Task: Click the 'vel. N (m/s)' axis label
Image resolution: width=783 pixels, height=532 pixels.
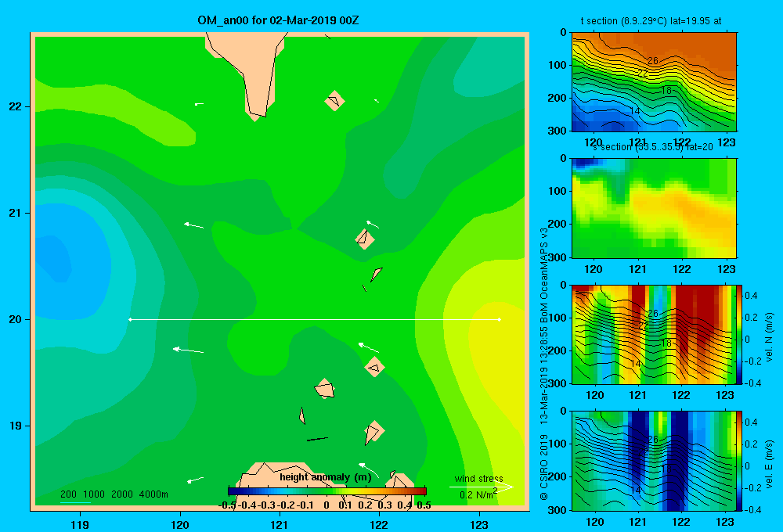Action: tap(770, 337)
